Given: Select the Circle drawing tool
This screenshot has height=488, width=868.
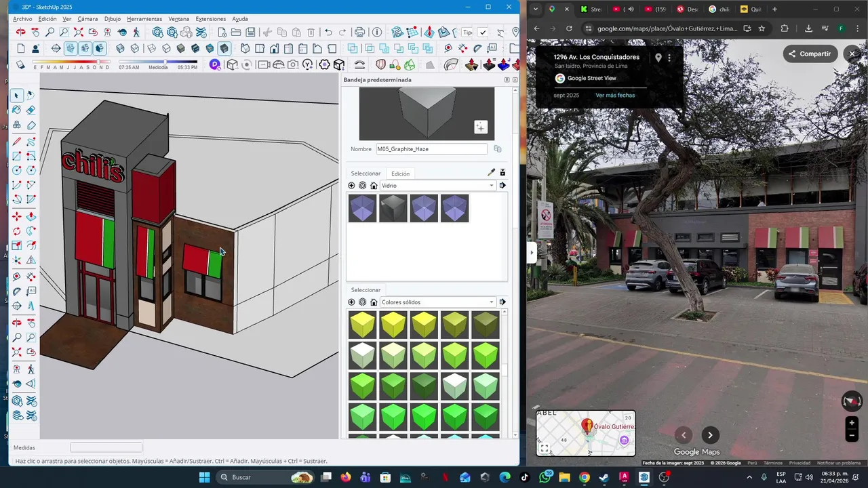Looking at the screenshot, I should [17, 171].
